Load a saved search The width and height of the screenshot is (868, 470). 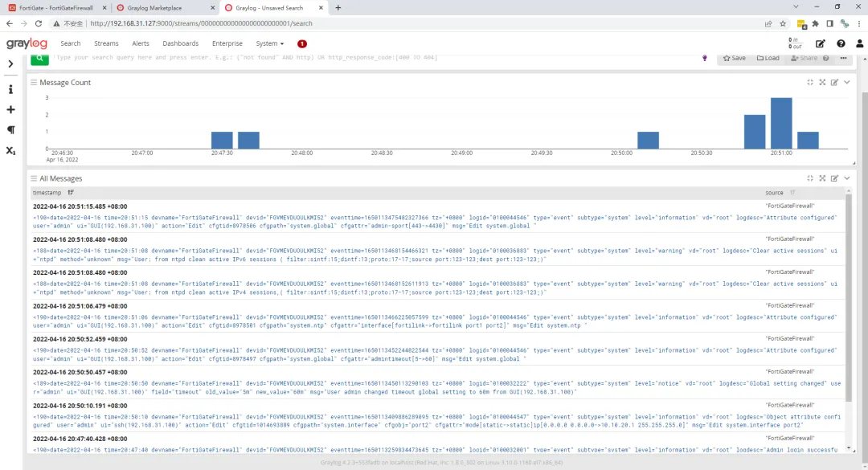(x=768, y=58)
